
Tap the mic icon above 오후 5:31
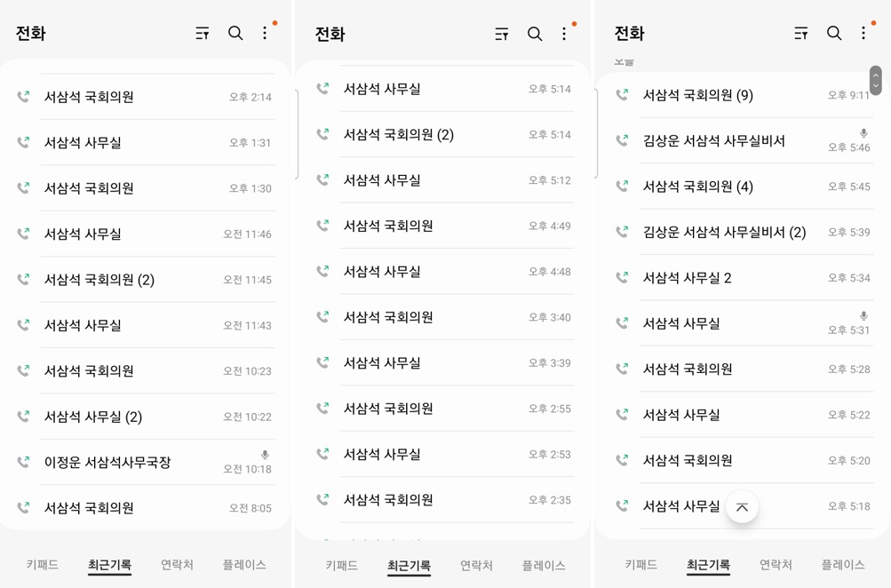click(x=863, y=316)
